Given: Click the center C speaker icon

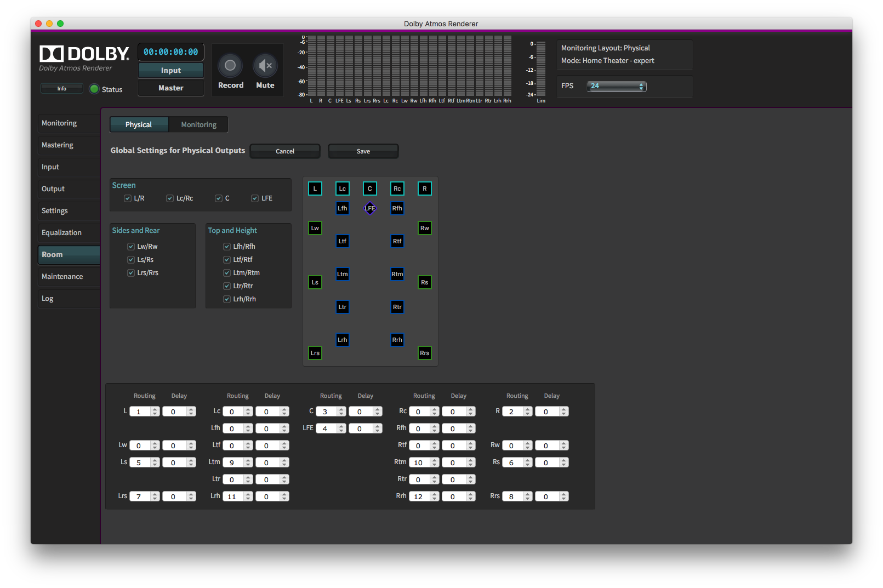Looking at the screenshot, I should pos(370,189).
